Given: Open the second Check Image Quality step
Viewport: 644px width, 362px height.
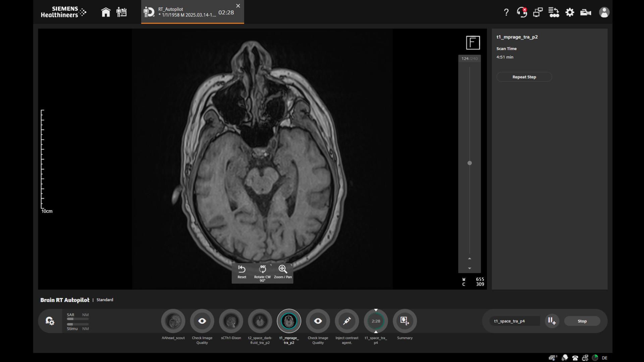Looking at the screenshot, I should pyautogui.click(x=318, y=321).
